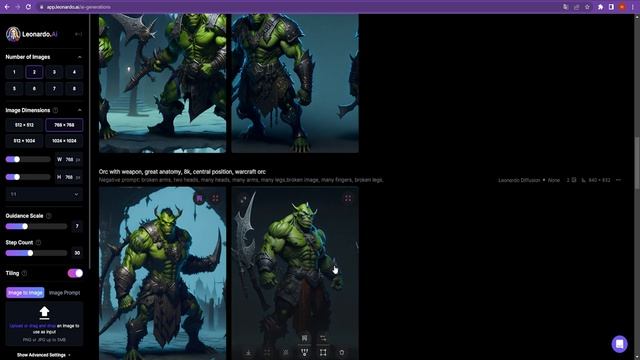Screen dimensions: 640x360
Task: Switch to the Image to Image tab
Action: [25, 293]
